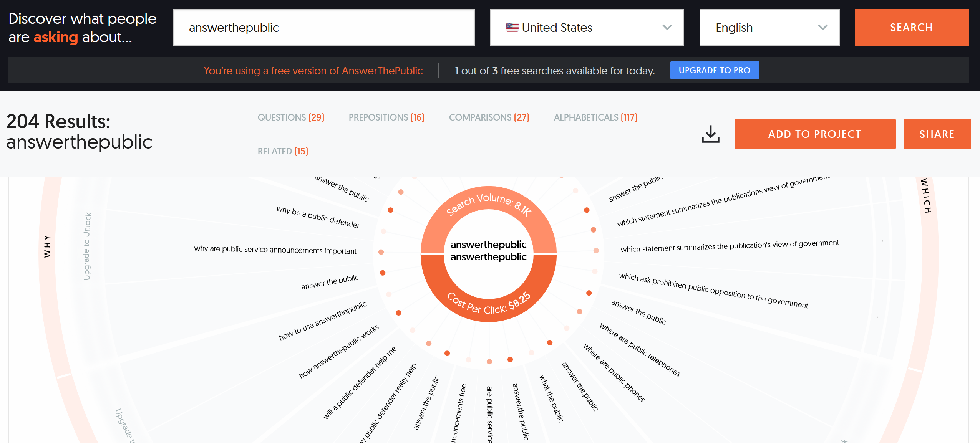
Task: Switch to the PREPOSITIONS (16) tab
Action: 386,117
